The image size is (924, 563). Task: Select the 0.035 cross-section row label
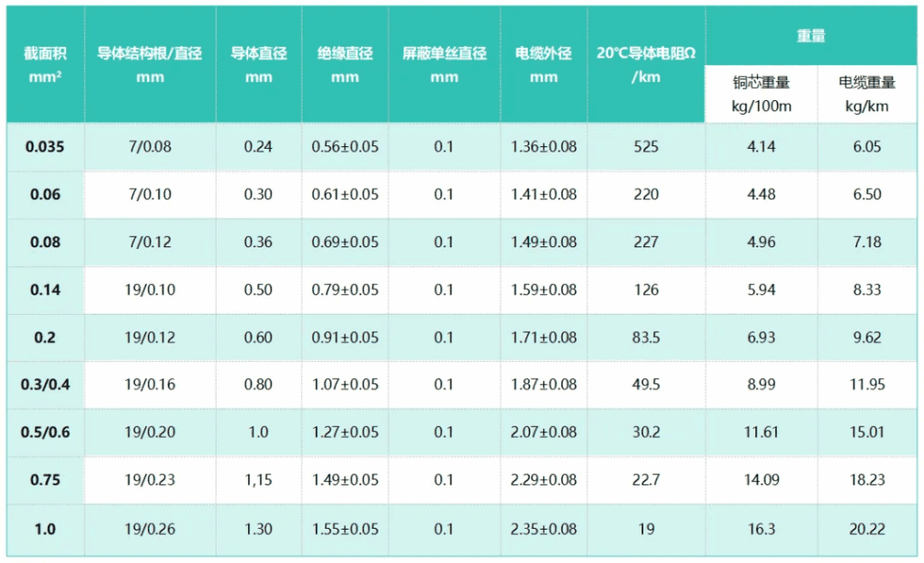[44, 147]
